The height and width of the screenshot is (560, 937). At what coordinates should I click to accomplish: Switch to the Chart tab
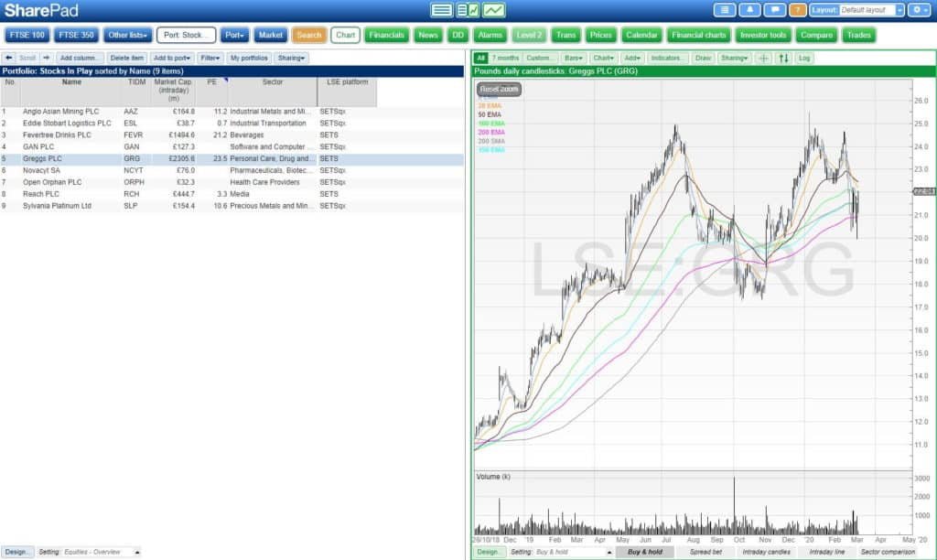[x=345, y=36]
